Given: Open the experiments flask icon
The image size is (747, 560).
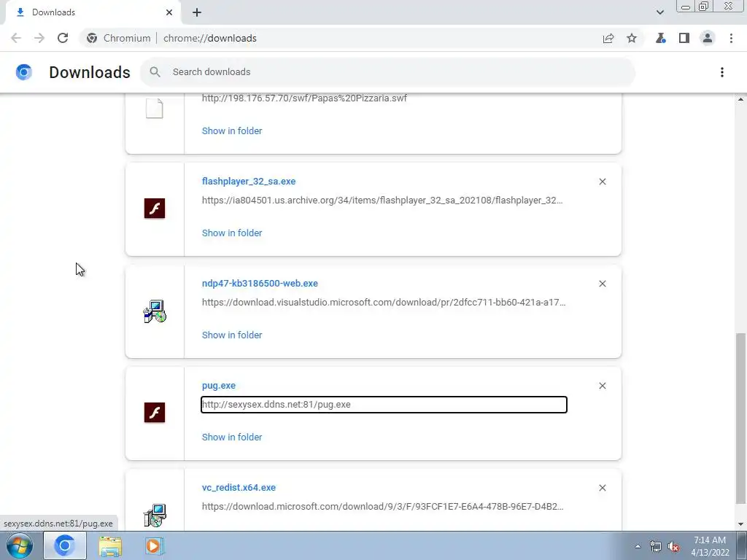Looking at the screenshot, I should (x=661, y=38).
